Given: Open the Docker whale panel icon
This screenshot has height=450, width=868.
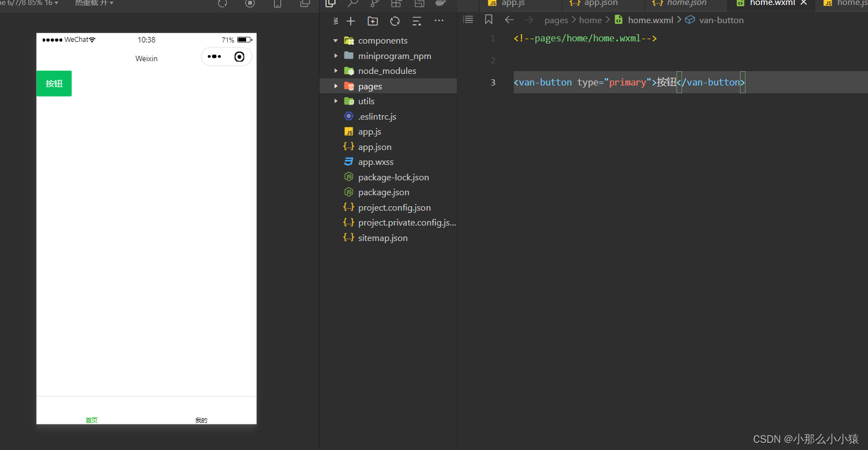Looking at the screenshot, I should tap(440, 3).
